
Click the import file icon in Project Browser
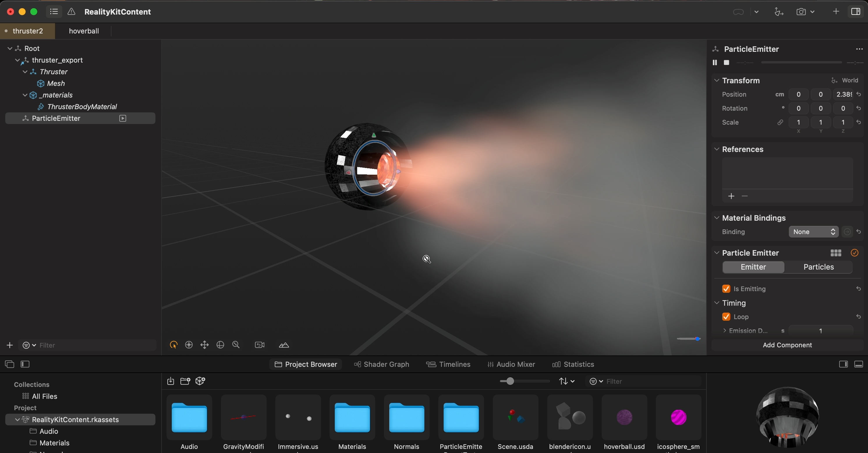click(171, 381)
